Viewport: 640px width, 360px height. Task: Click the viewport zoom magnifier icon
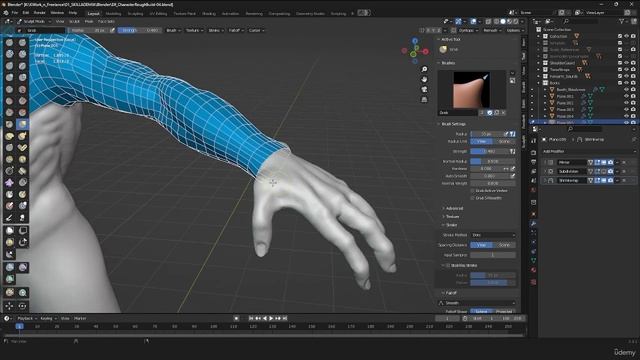(x=424, y=69)
